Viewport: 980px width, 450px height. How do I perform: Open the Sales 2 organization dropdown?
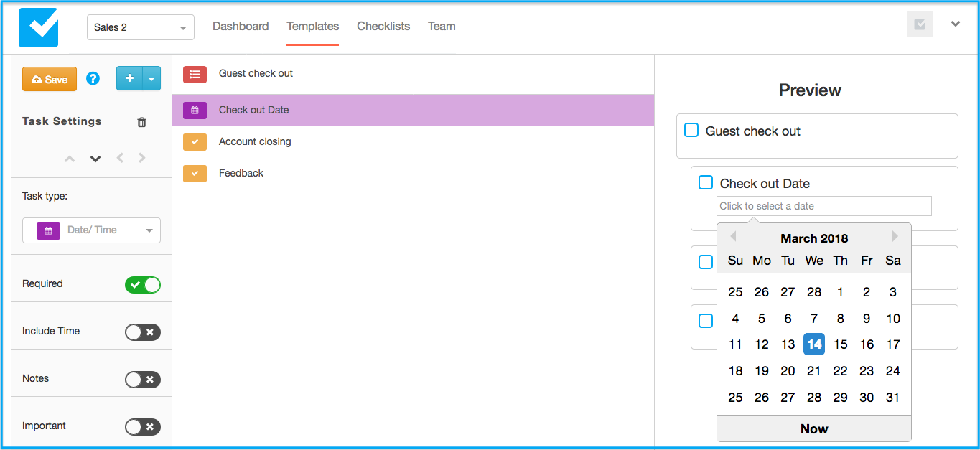pyautogui.click(x=140, y=28)
